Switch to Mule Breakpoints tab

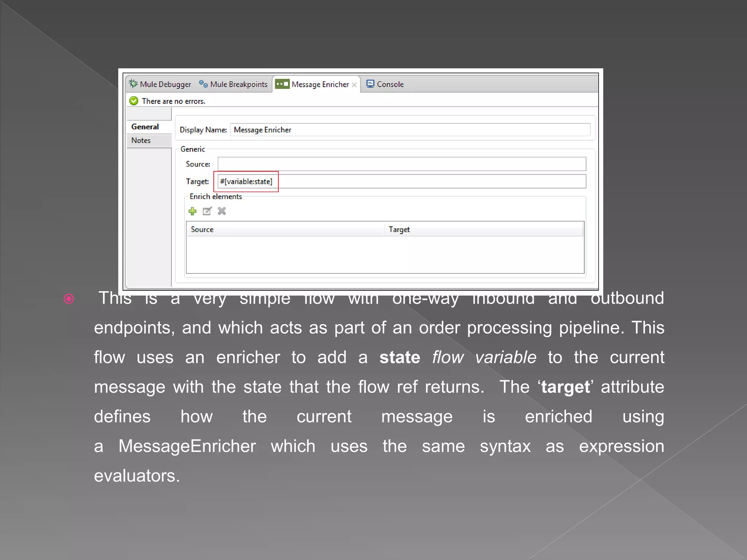239,84
